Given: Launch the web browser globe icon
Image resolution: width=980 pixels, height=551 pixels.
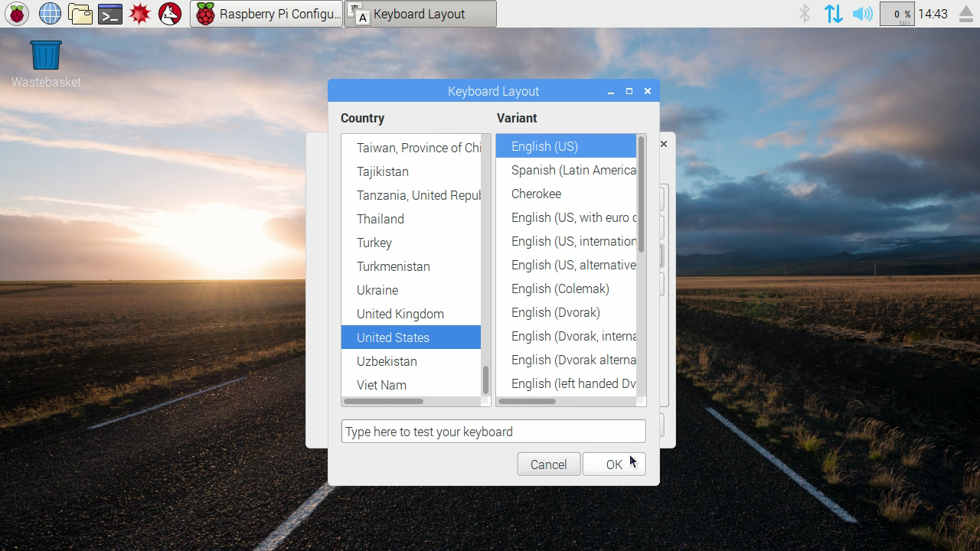Looking at the screenshot, I should (50, 14).
